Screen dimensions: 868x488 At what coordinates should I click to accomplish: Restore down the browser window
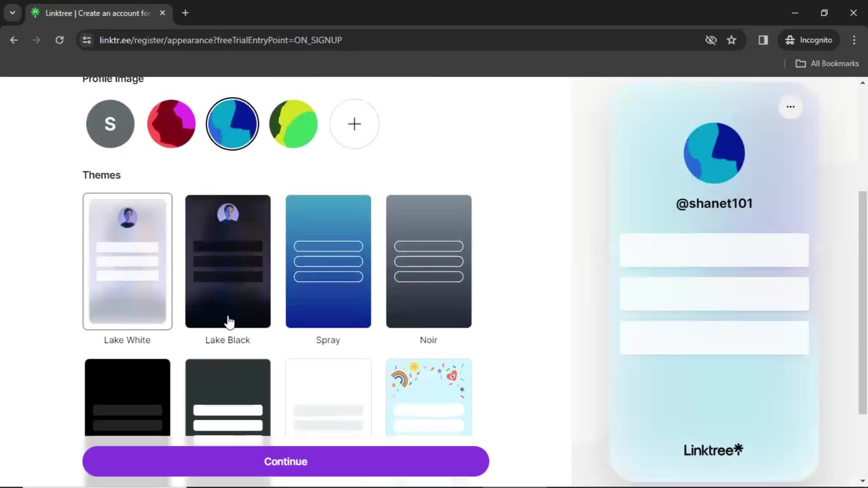pyautogui.click(x=824, y=13)
